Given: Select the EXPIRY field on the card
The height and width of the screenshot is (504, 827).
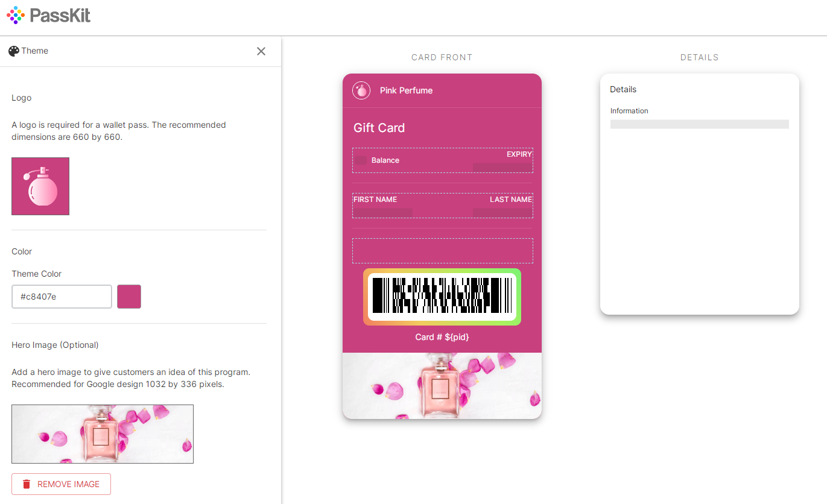Looking at the screenshot, I should (x=502, y=160).
